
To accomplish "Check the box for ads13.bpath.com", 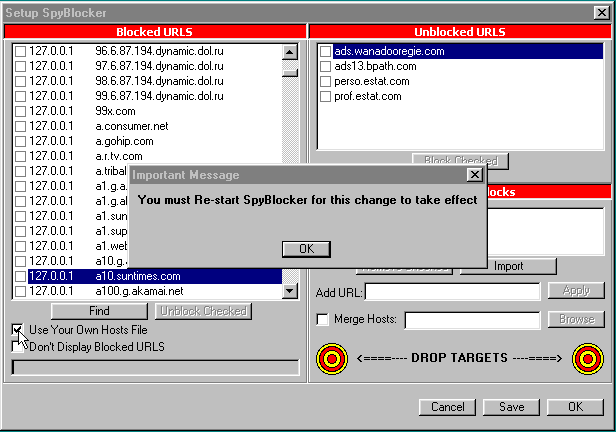I will [x=325, y=66].
